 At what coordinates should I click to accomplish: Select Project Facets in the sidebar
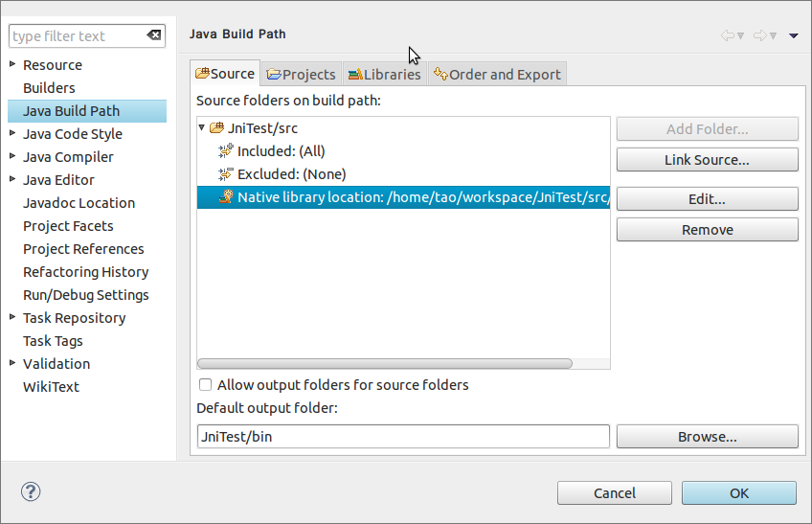point(68,226)
